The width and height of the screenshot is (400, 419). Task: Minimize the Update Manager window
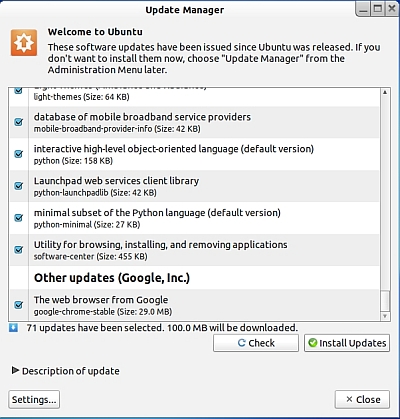click(x=363, y=9)
